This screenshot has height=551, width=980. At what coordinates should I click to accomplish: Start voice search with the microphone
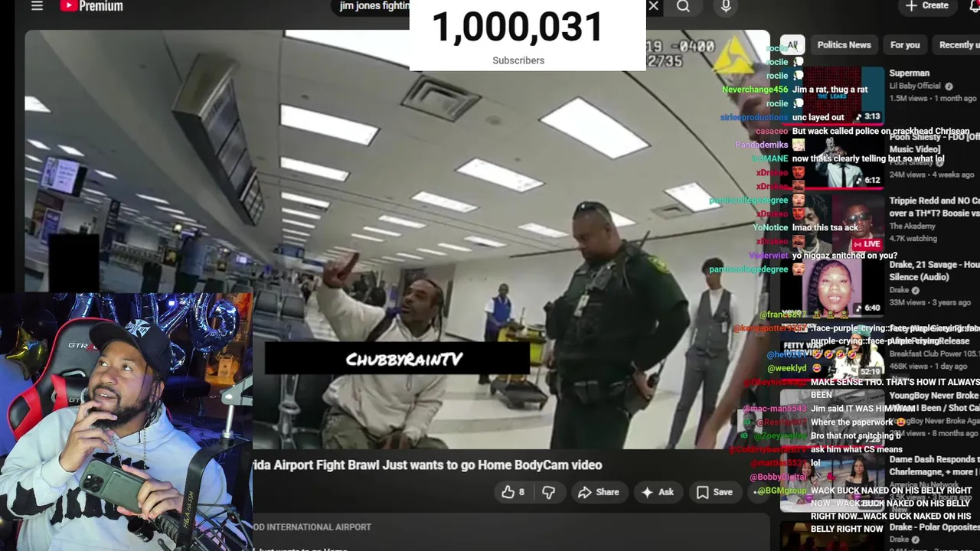pos(726,6)
